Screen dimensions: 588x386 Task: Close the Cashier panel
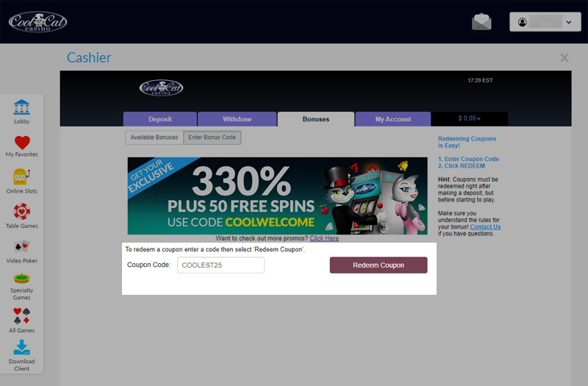(564, 58)
